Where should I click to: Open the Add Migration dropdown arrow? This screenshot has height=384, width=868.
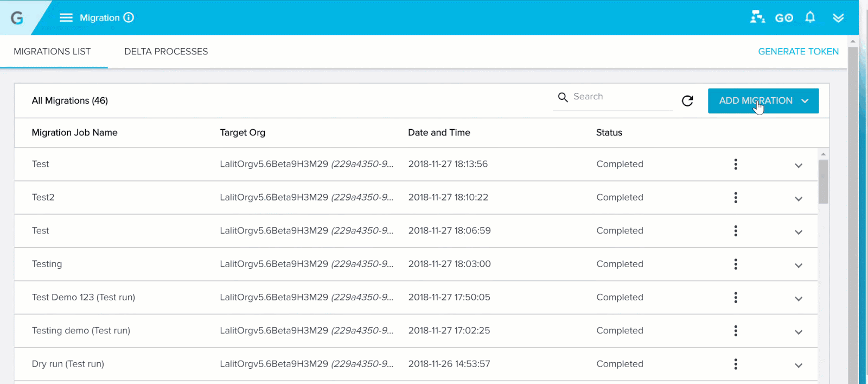tap(805, 101)
